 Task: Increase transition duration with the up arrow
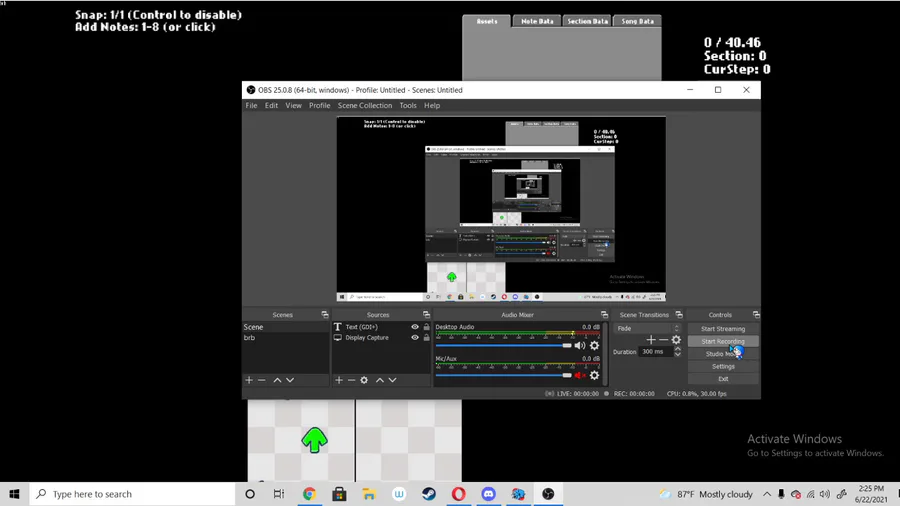[678, 349]
